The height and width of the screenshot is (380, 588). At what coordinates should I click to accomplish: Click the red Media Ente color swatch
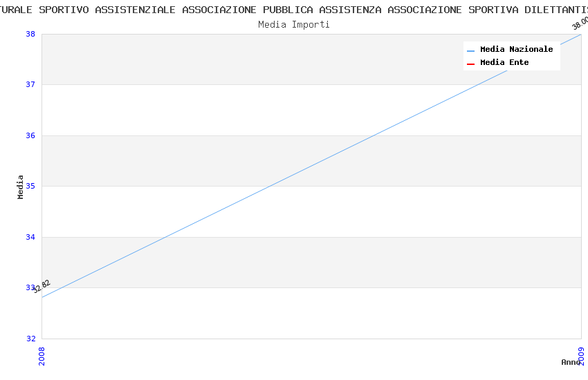[x=471, y=64]
